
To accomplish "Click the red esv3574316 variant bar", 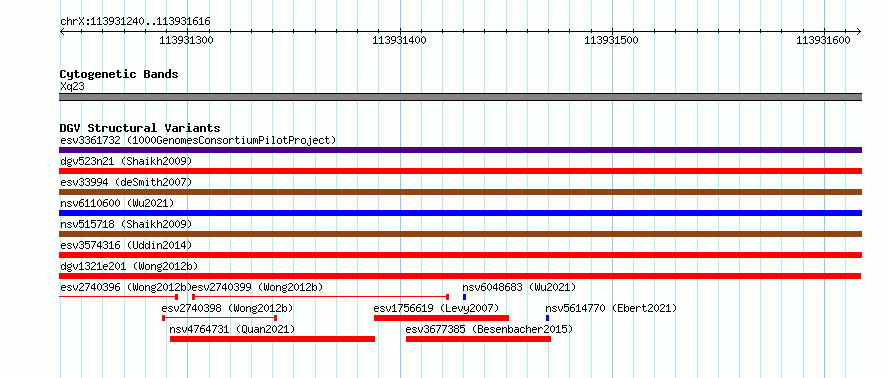I will point(460,255).
